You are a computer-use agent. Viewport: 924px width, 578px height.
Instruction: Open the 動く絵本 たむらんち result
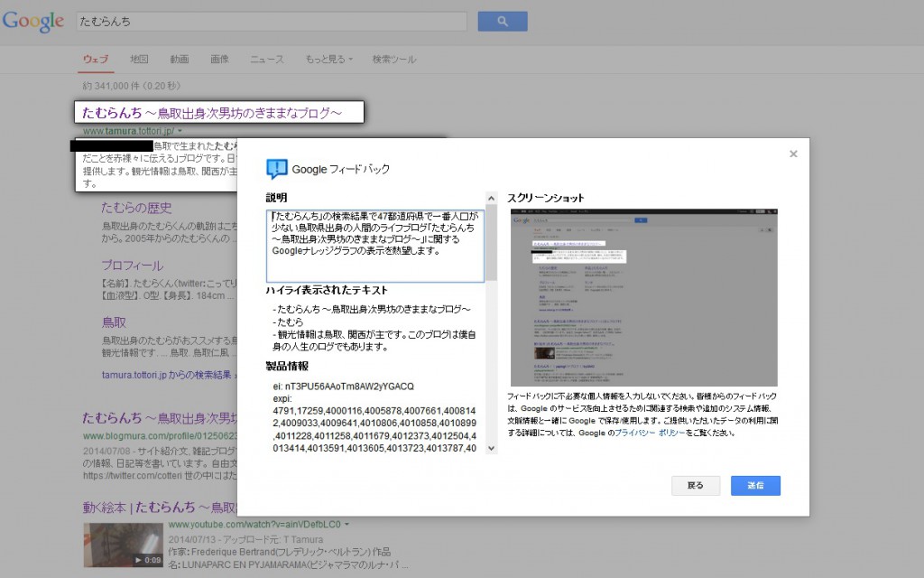tap(159, 508)
